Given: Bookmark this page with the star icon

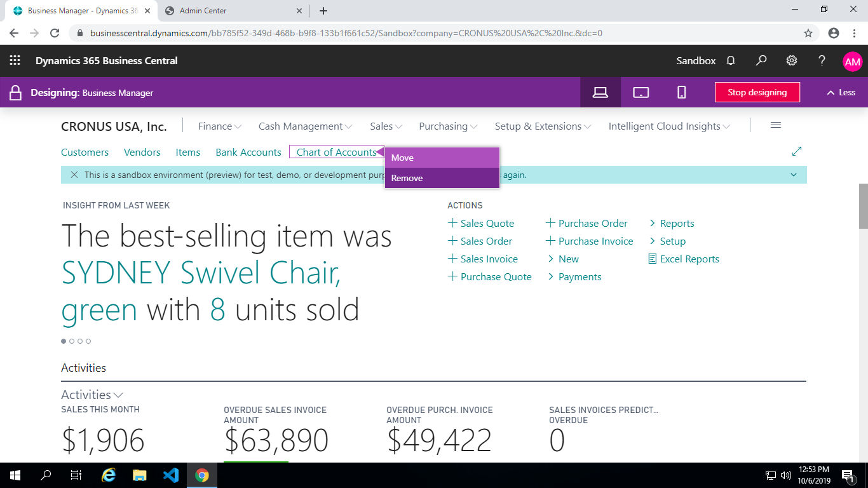Looking at the screenshot, I should [808, 33].
